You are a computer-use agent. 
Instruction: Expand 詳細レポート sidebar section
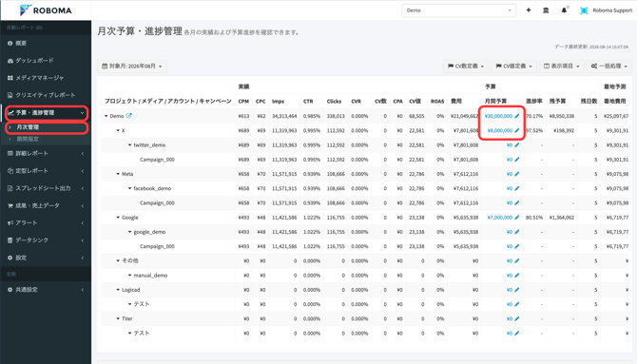click(46, 154)
